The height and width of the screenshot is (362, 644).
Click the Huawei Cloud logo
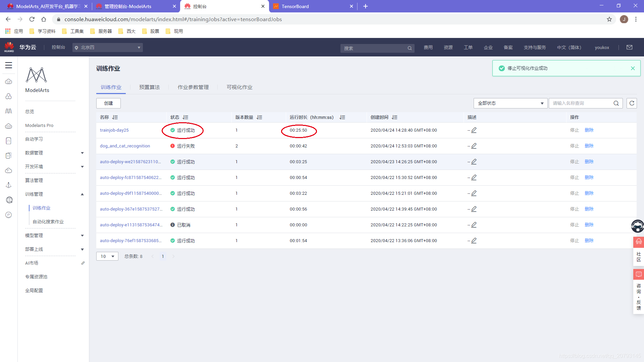(x=9, y=47)
